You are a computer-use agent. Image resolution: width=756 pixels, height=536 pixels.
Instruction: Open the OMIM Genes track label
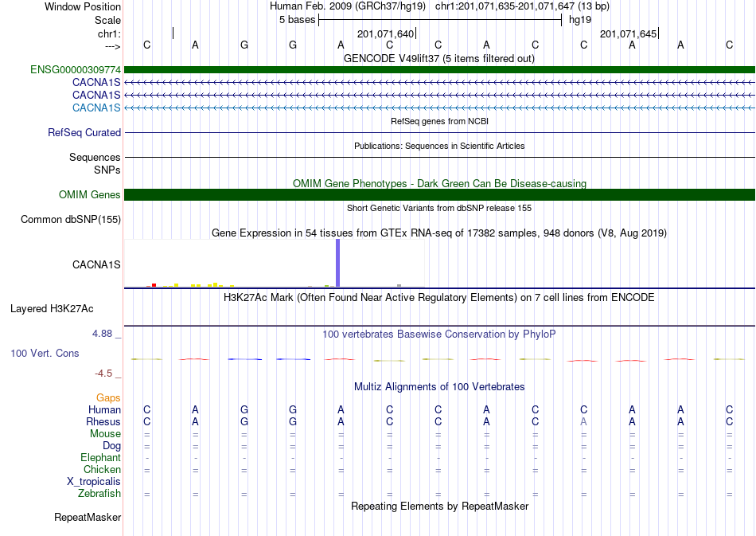[90, 194]
